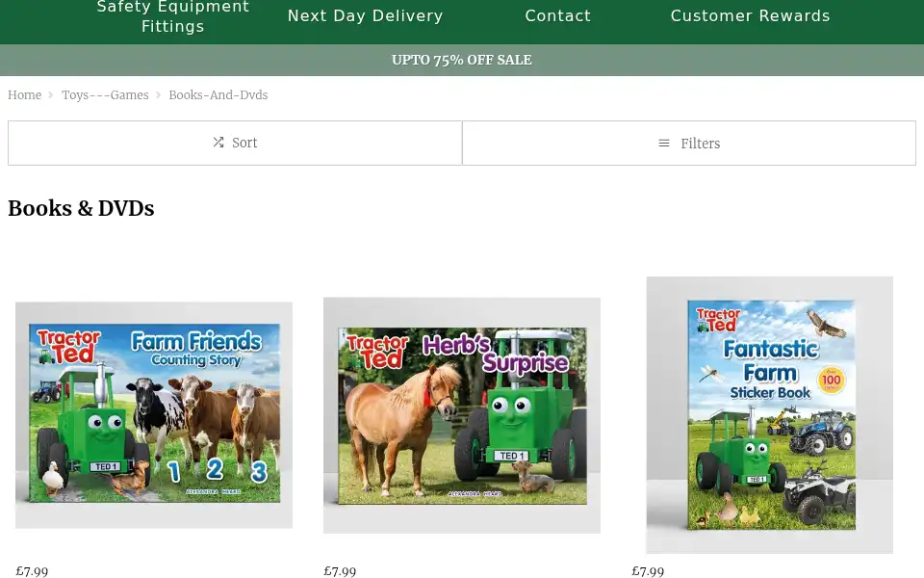Click £7.99 price under Sticker Book

tap(648, 571)
